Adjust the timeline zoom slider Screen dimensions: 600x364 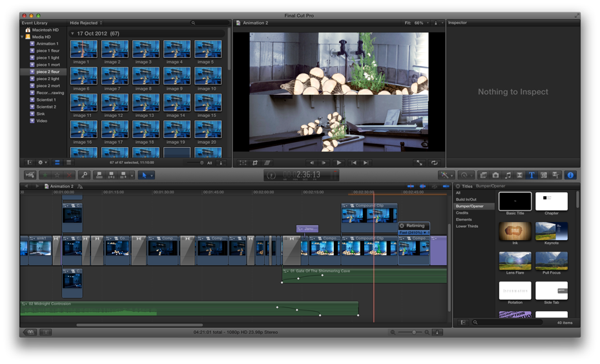[415, 332]
